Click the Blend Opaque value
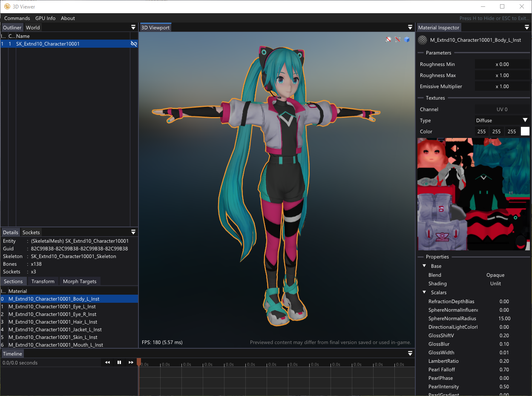 (x=495, y=275)
